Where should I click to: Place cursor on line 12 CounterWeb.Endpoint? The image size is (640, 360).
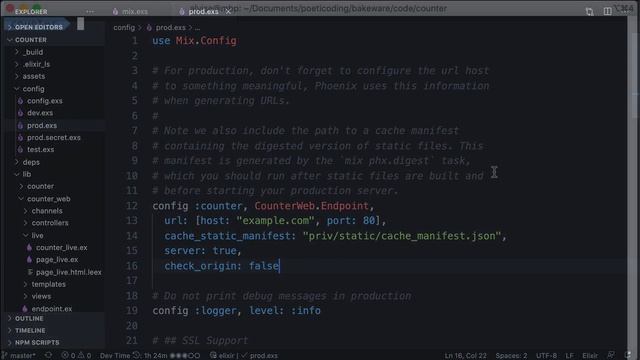point(311,206)
